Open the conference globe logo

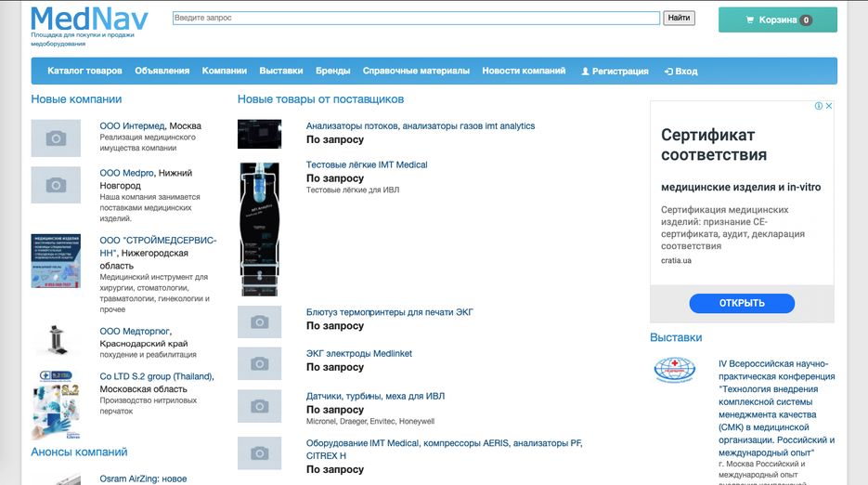click(x=674, y=370)
